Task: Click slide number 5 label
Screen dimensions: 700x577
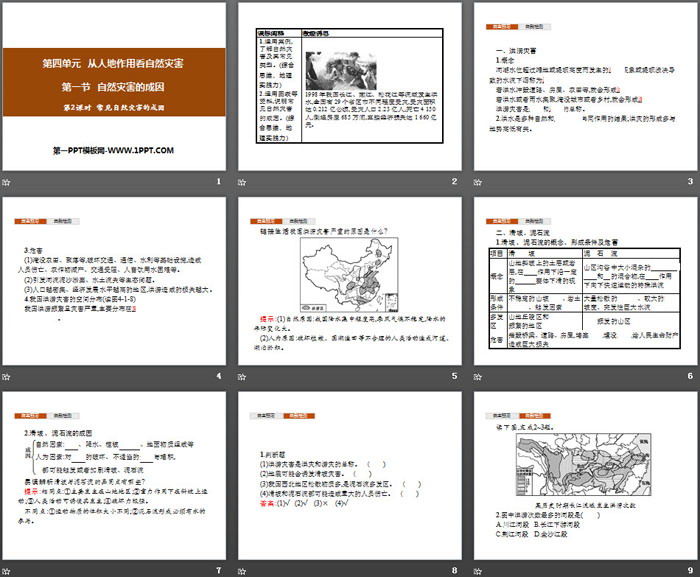Action: click(x=454, y=376)
